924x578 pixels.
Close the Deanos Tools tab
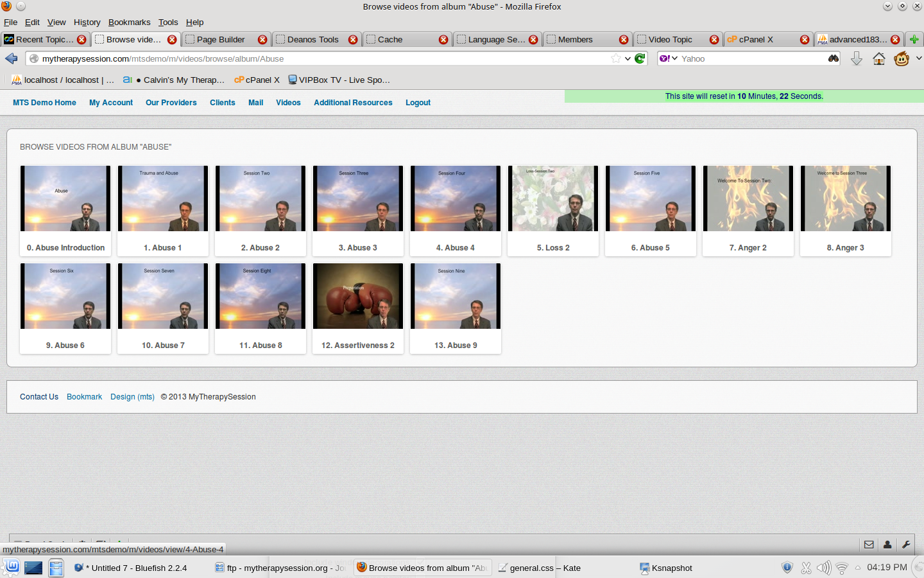coord(353,39)
